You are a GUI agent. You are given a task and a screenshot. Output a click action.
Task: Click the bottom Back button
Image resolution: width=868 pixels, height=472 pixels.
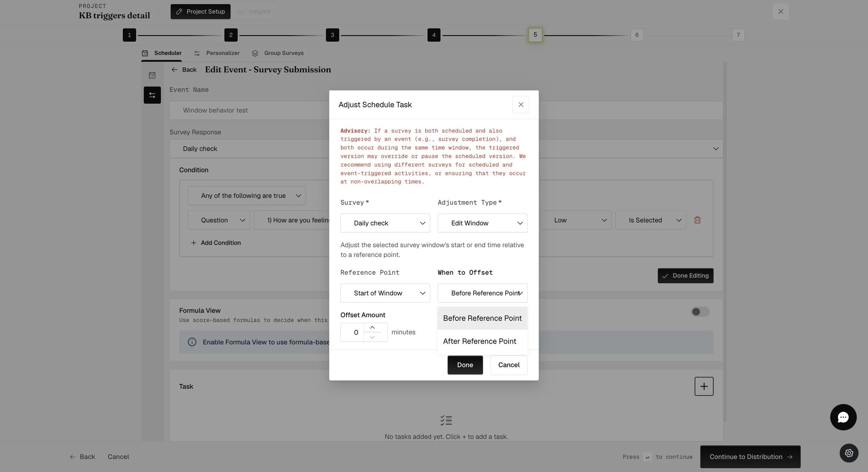click(82, 457)
